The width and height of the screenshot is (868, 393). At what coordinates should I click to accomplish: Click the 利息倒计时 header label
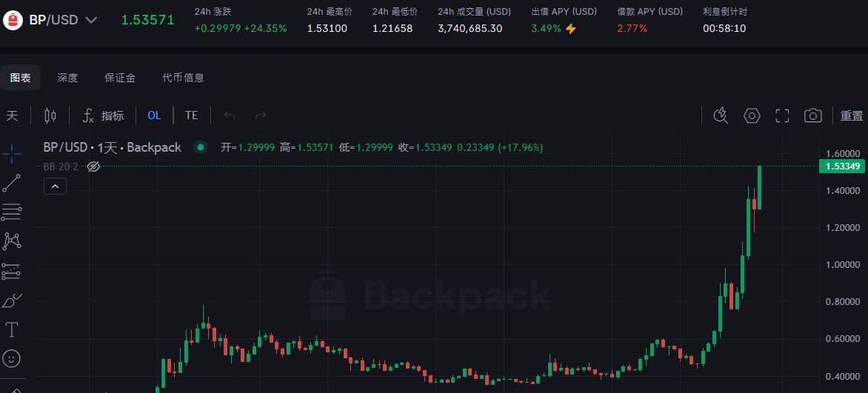coord(724,12)
